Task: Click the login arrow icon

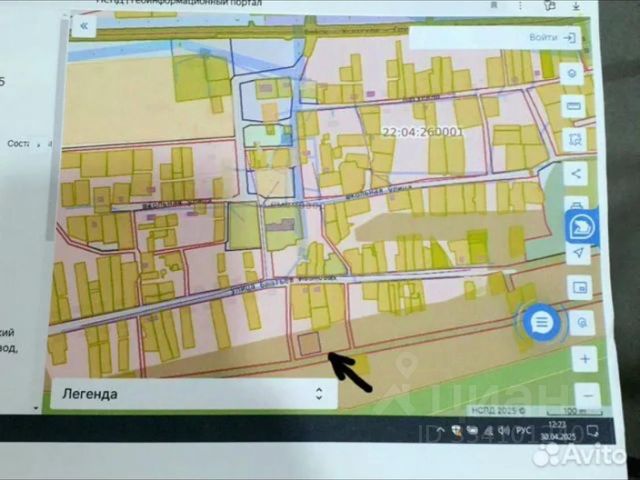Action: (569, 38)
